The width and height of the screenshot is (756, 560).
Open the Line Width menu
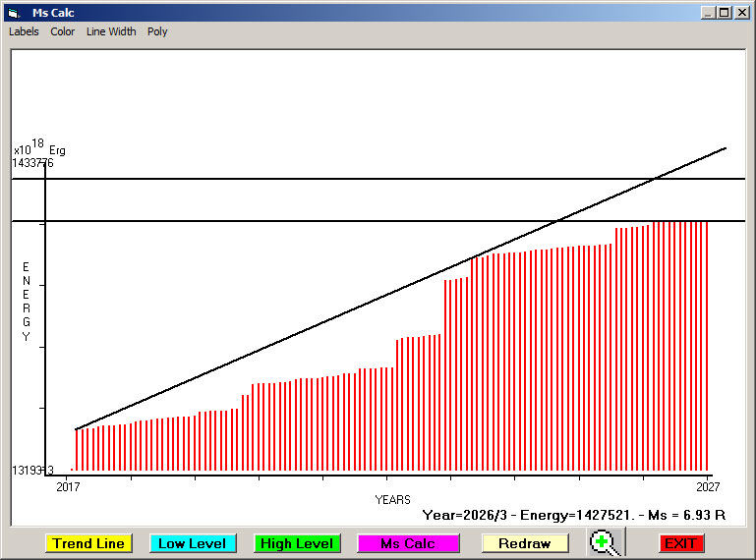pyautogui.click(x=111, y=31)
